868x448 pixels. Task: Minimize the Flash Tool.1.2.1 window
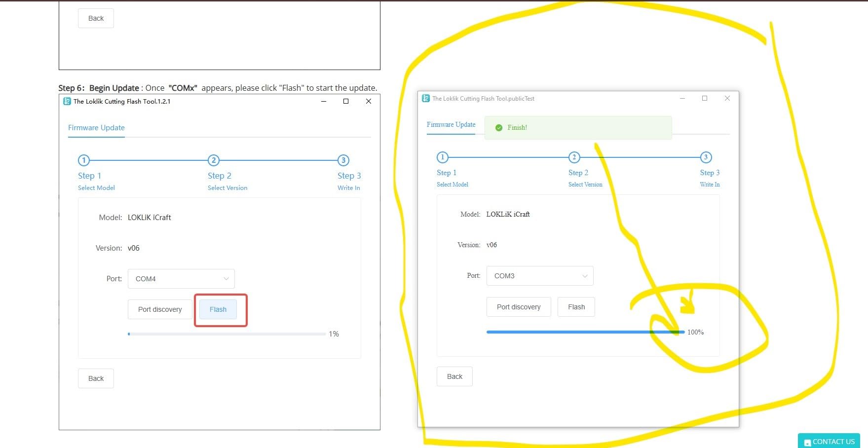324,101
